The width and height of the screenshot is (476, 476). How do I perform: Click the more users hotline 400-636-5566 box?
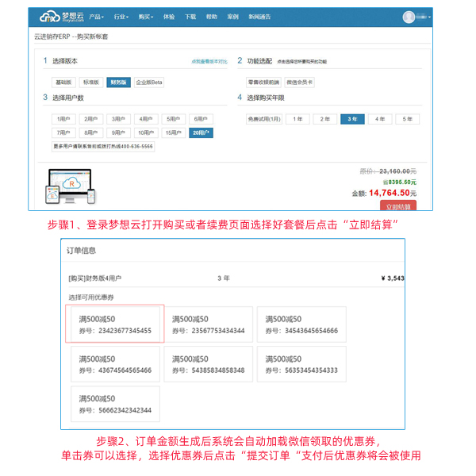coord(103,147)
